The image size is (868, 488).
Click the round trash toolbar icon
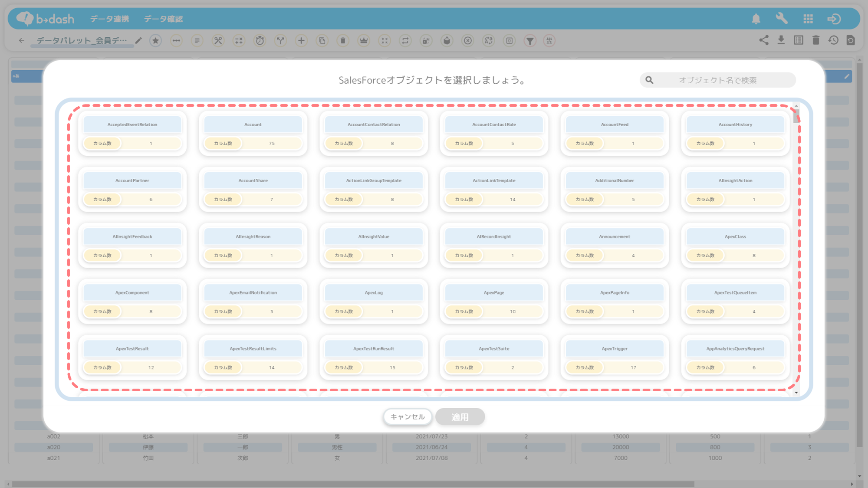pos(343,40)
